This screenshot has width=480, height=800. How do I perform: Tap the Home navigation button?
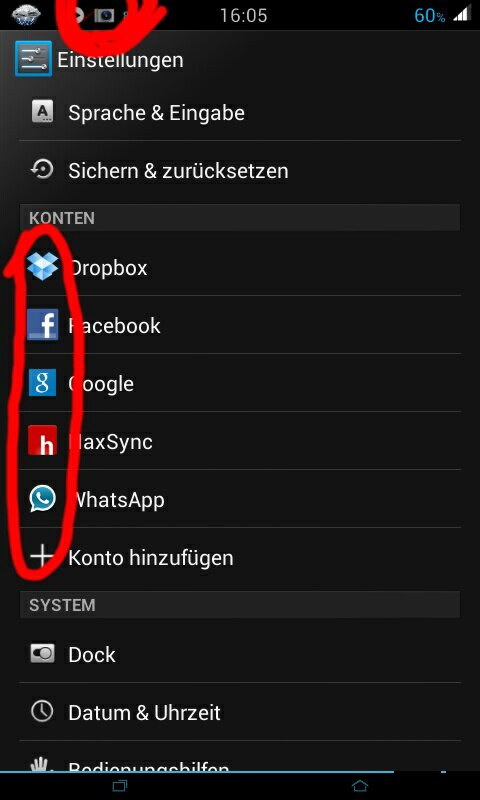(360, 786)
